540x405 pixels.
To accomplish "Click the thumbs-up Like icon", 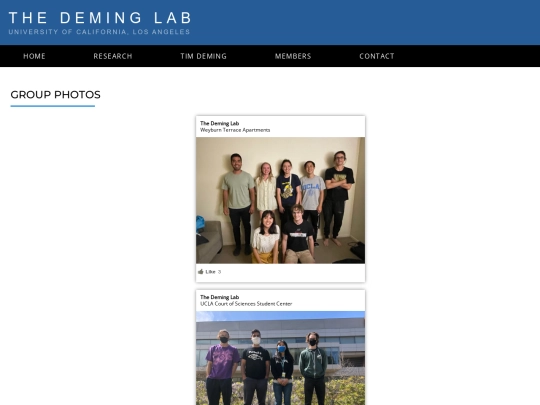I will click(200, 272).
